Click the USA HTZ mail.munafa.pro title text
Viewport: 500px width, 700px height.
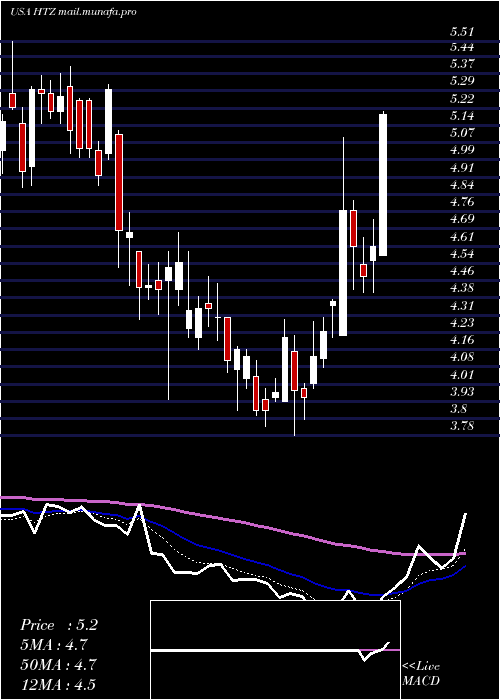73,12
